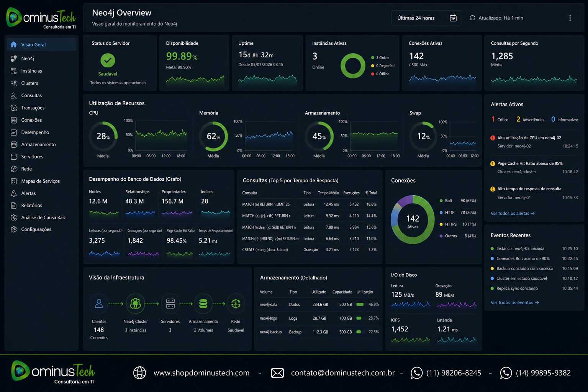Click the 0 Degraded legend entry
Screen dimensions: 588x392
point(383,66)
